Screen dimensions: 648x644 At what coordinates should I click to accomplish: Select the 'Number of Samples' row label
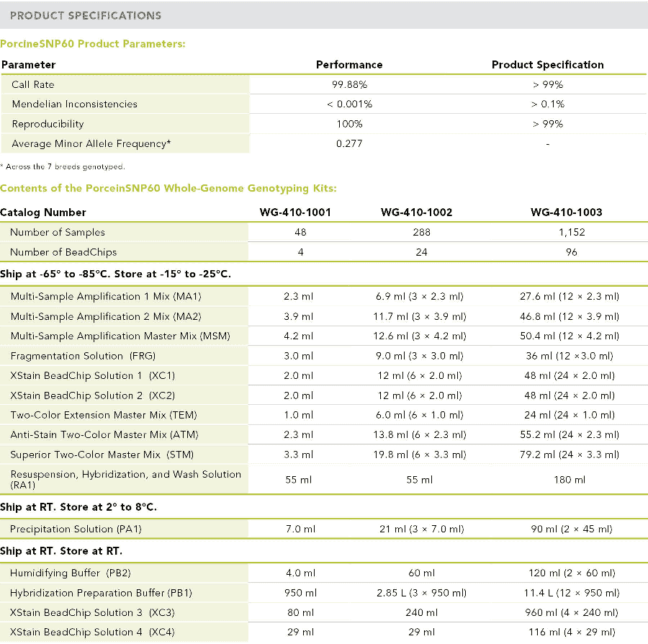[58, 232]
